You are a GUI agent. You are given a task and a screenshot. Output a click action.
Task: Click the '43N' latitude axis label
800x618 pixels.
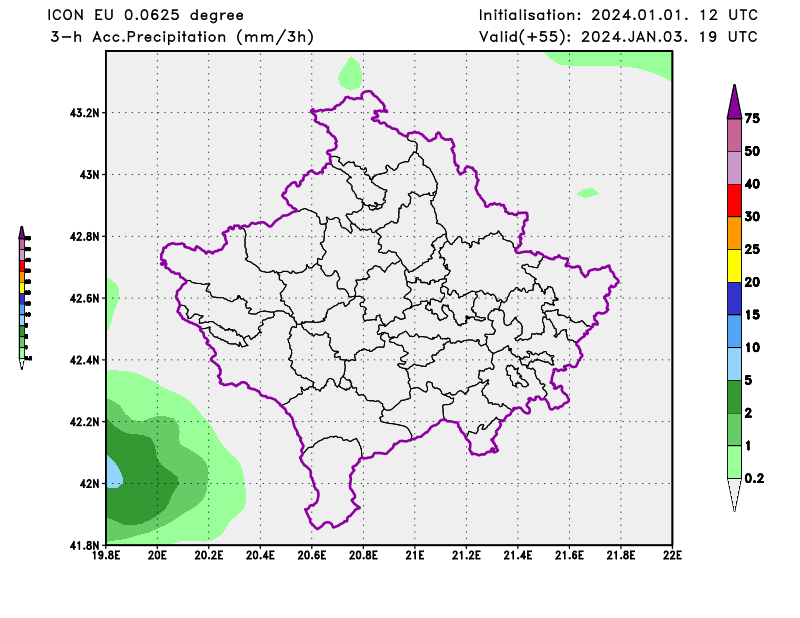click(x=89, y=175)
